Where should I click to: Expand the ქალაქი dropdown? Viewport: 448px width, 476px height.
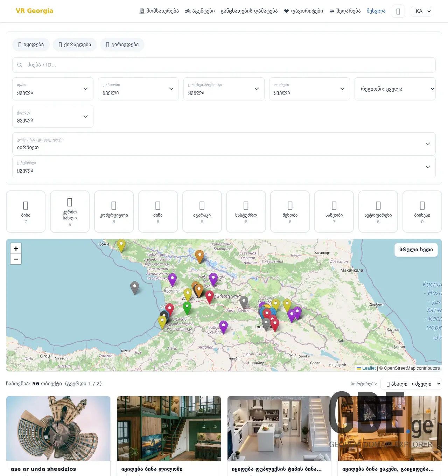click(x=53, y=116)
